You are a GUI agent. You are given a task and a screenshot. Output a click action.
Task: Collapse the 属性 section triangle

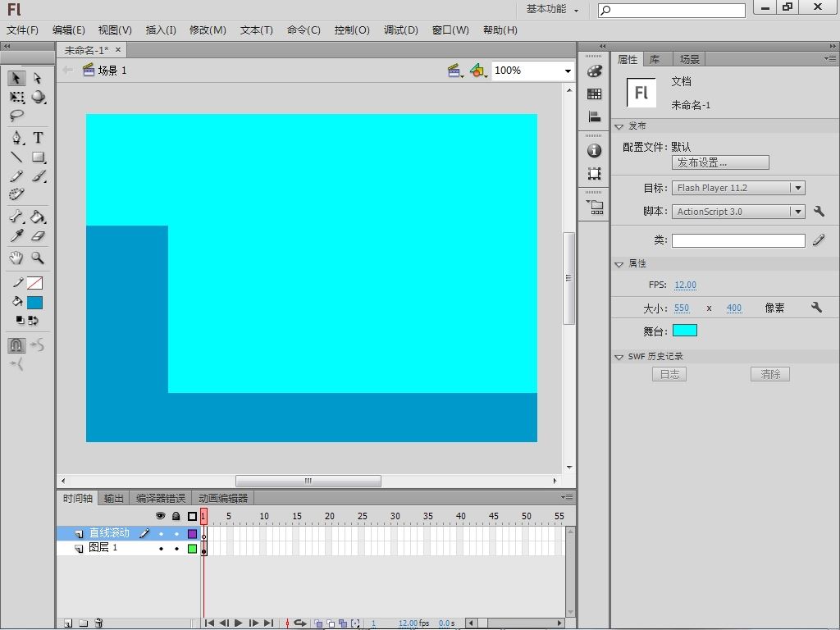coord(619,264)
